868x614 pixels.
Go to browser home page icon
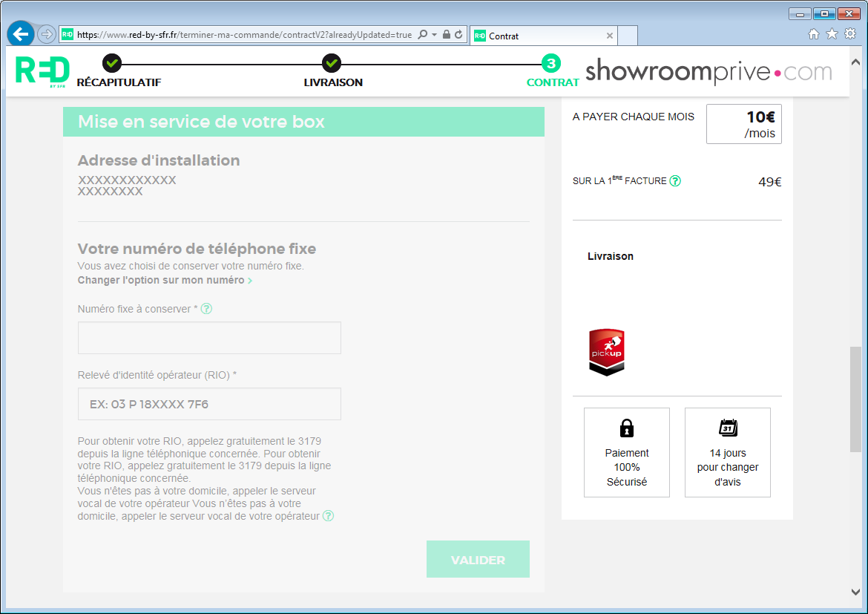(814, 34)
